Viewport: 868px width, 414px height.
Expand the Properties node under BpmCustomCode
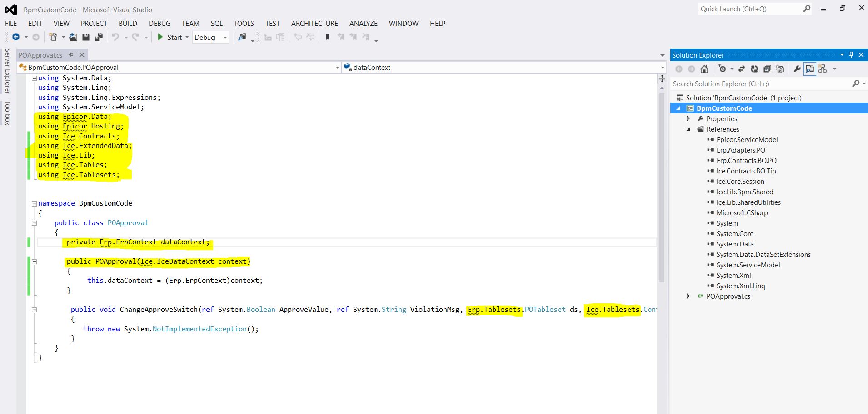click(x=688, y=118)
